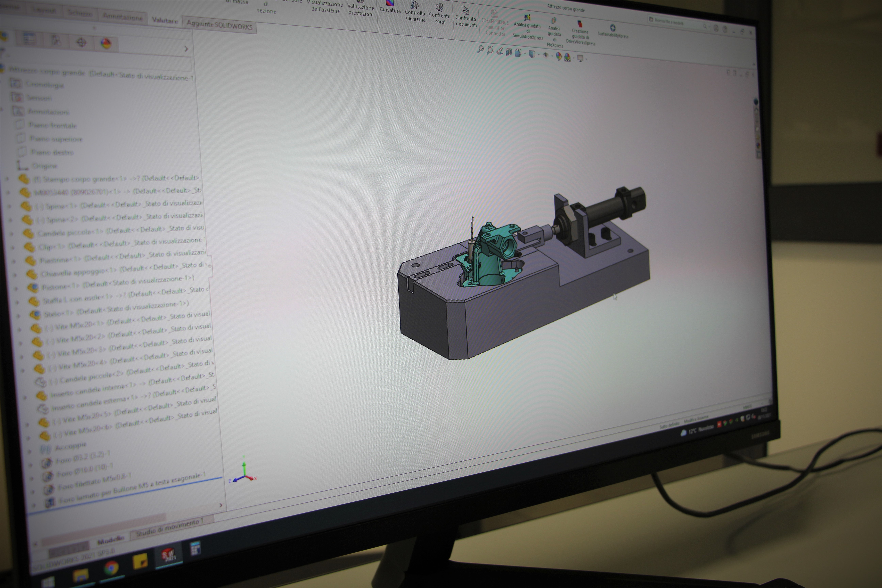Screen dimensions: 882x588
Task: Open dropdown arrow next to Apply Scene
Action: [574, 58]
